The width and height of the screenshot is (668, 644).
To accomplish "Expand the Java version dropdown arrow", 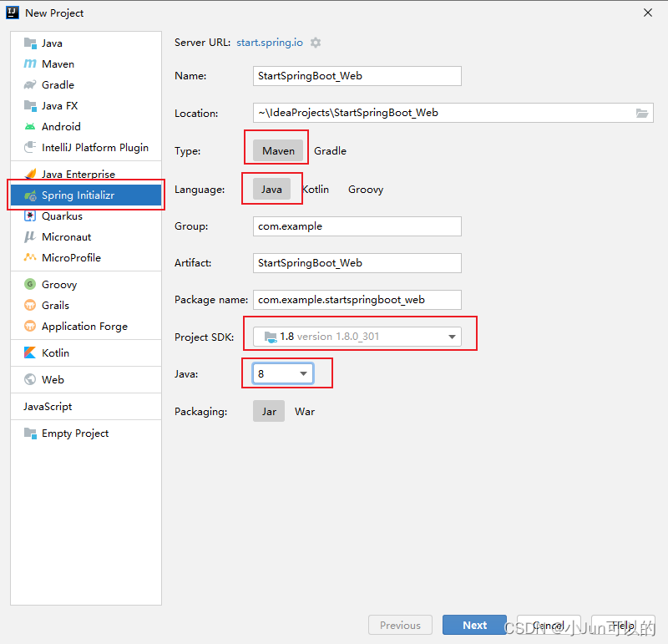I will [x=303, y=373].
